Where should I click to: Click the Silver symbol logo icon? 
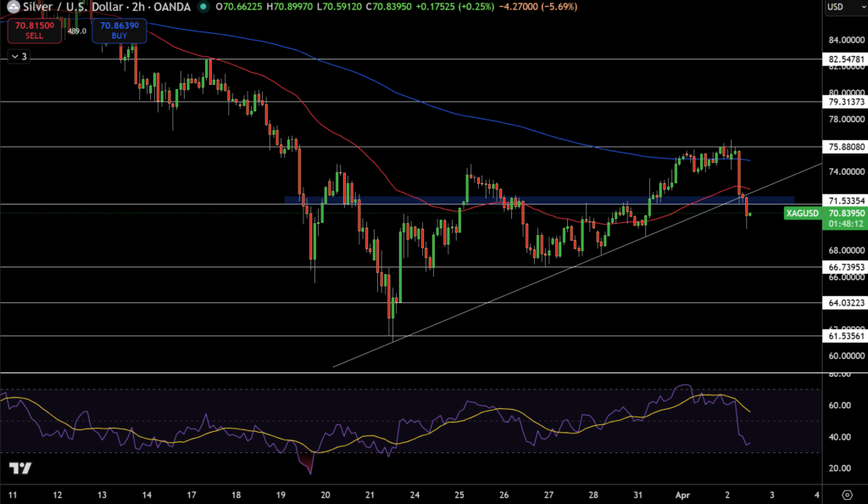click(x=14, y=7)
